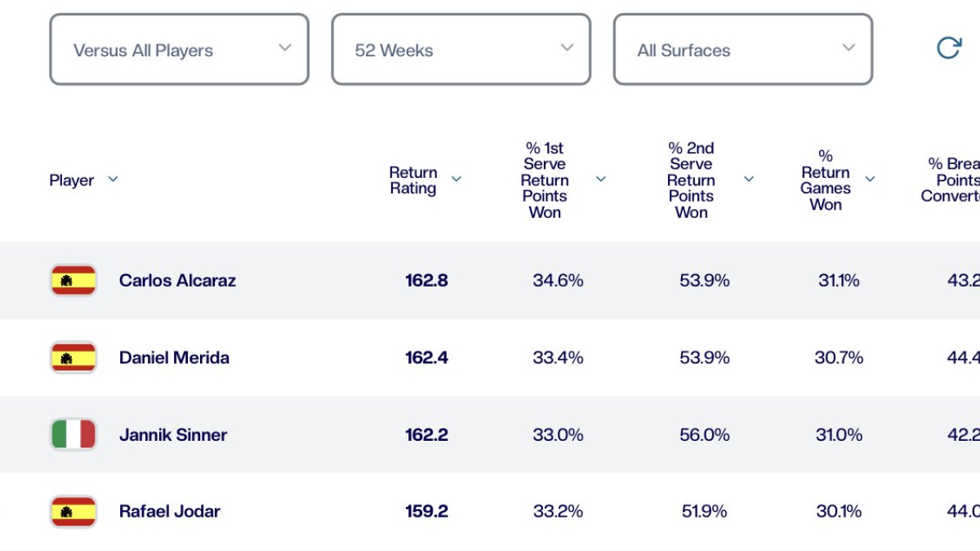Click Carlos Alcaraz's Spain flag icon

tap(73, 280)
